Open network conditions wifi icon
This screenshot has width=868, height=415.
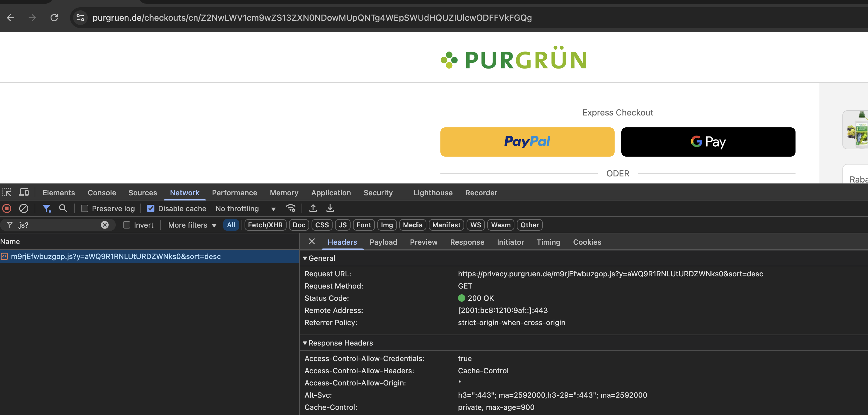coord(291,208)
